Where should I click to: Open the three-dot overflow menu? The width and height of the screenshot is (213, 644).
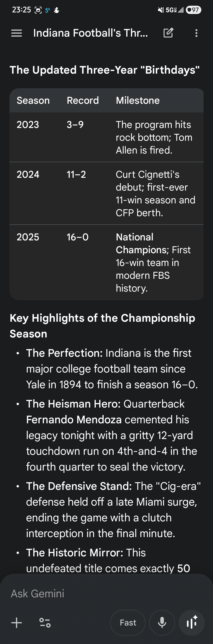pos(196,33)
